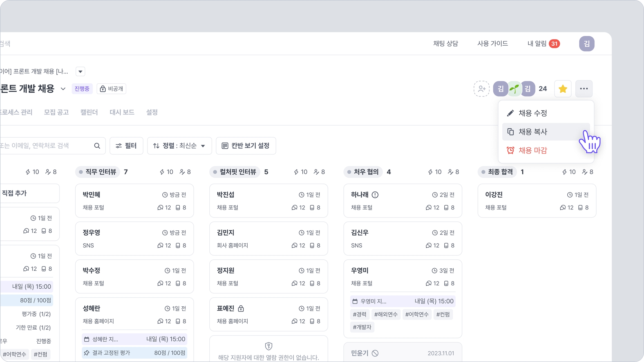Open the 성혜란 applicant name
644x362 pixels.
pos(91,308)
